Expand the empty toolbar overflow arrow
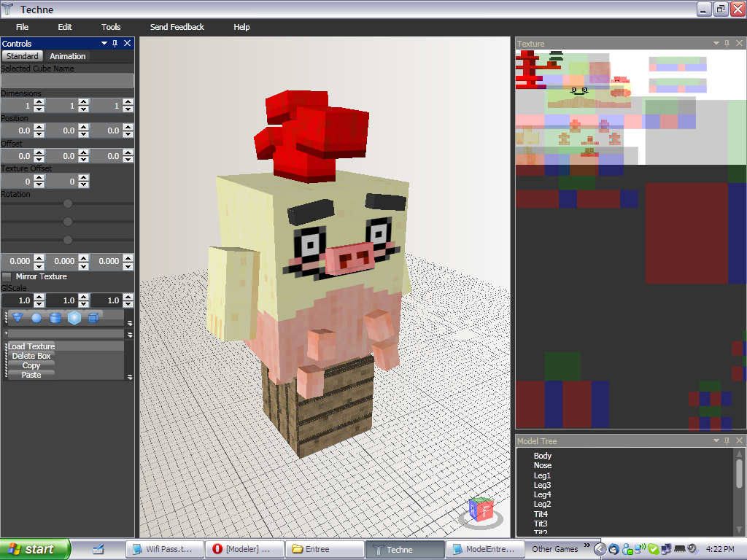The height and width of the screenshot is (560, 747). tap(130, 335)
